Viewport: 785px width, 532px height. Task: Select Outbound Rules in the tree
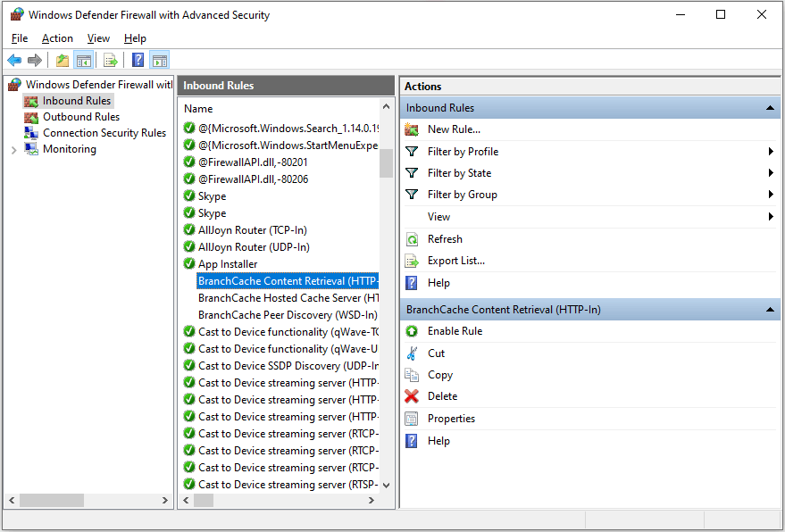80,117
